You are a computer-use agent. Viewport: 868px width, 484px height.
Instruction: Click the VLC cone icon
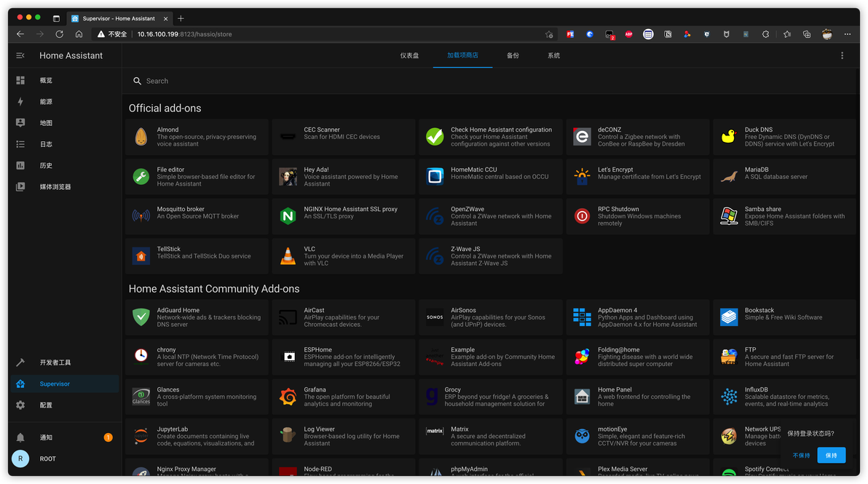(x=288, y=256)
